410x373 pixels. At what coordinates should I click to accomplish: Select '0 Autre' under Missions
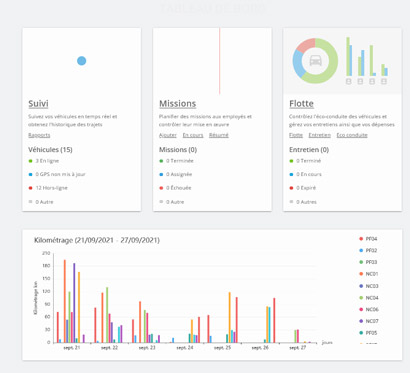pyautogui.click(x=172, y=202)
